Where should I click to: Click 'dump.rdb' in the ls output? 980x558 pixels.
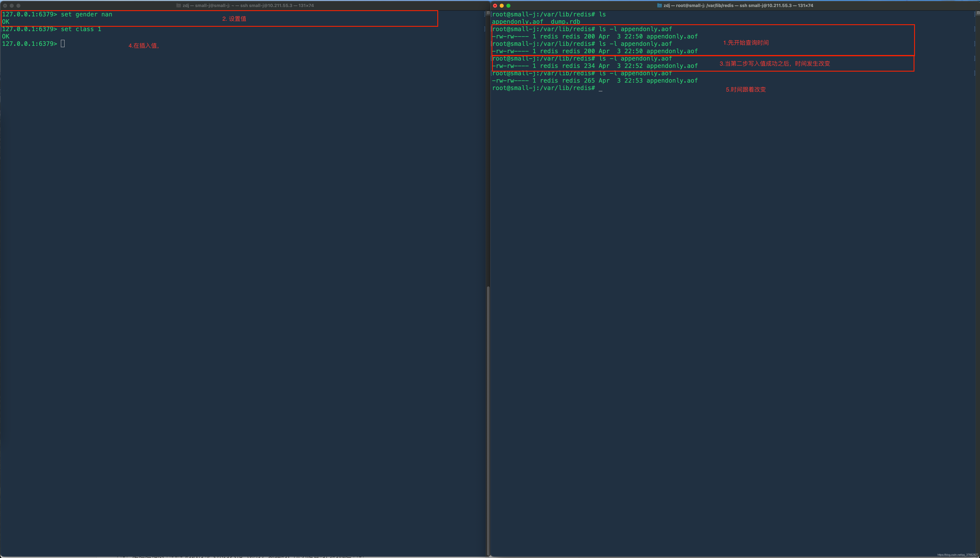[x=565, y=22]
